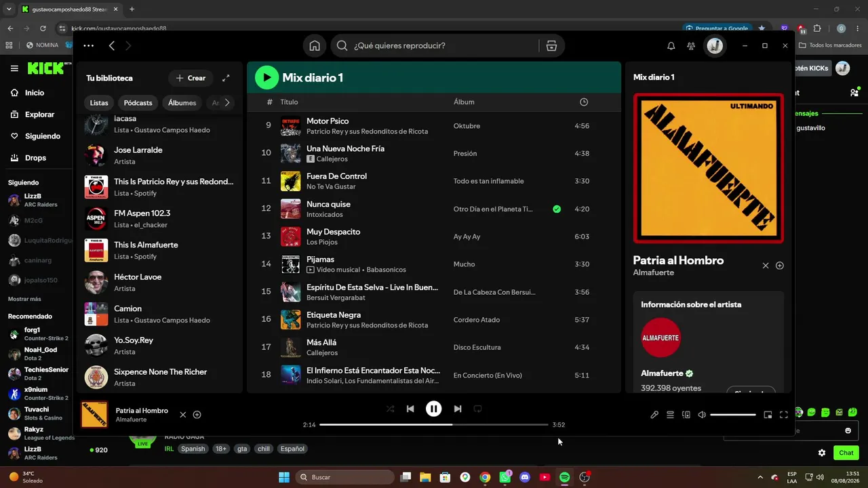Image resolution: width=868 pixels, height=488 pixels.
Task: Go to Spotify Home via the house icon
Action: [x=315, y=45]
